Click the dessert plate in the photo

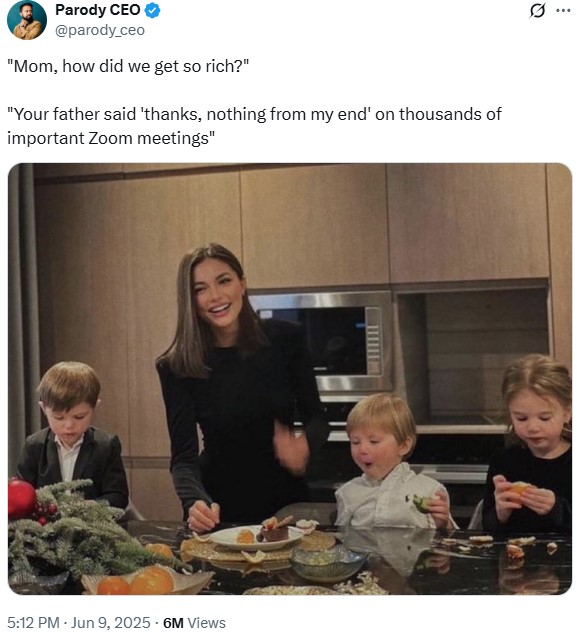[x=255, y=536]
